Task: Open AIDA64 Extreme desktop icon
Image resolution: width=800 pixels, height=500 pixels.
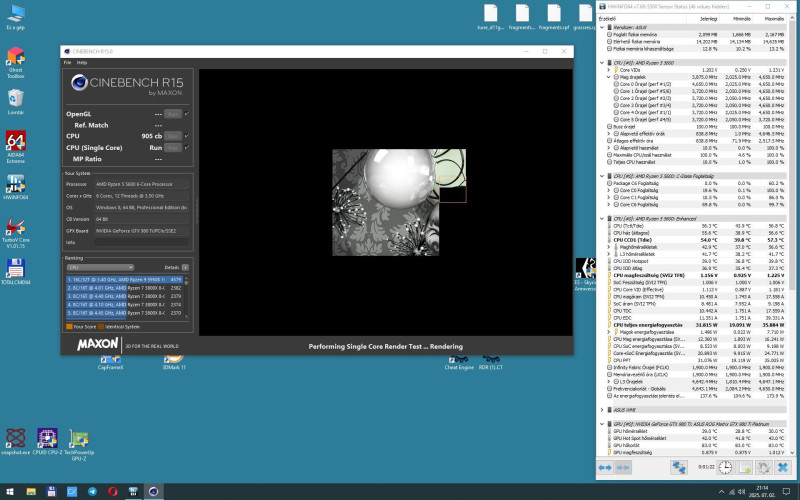Action: click(16, 147)
